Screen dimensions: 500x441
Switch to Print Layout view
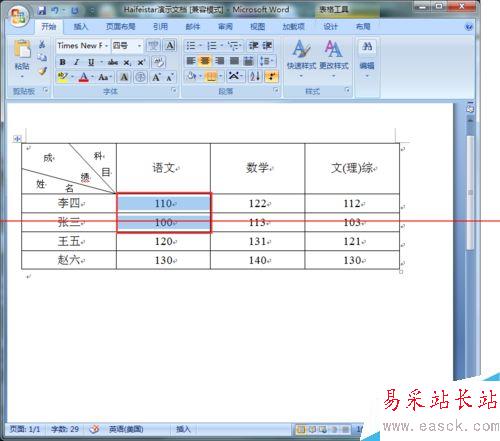(x=301, y=429)
